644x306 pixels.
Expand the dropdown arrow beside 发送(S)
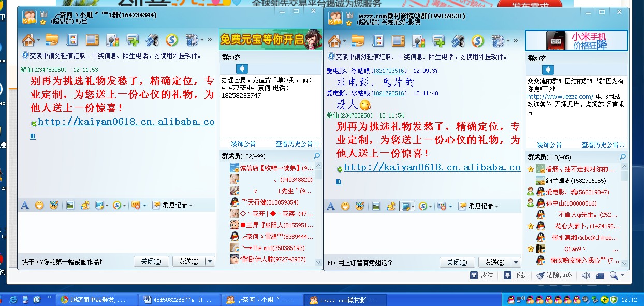[209, 261]
